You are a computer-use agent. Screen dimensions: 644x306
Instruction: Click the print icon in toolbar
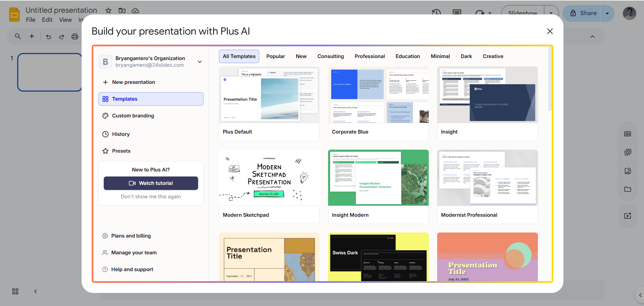(x=75, y=37)
